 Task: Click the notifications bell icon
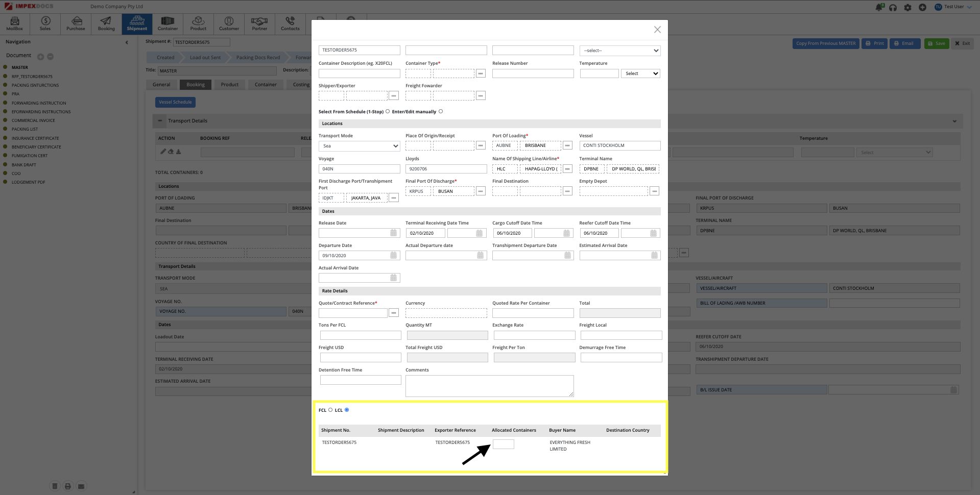click(879, 7)
